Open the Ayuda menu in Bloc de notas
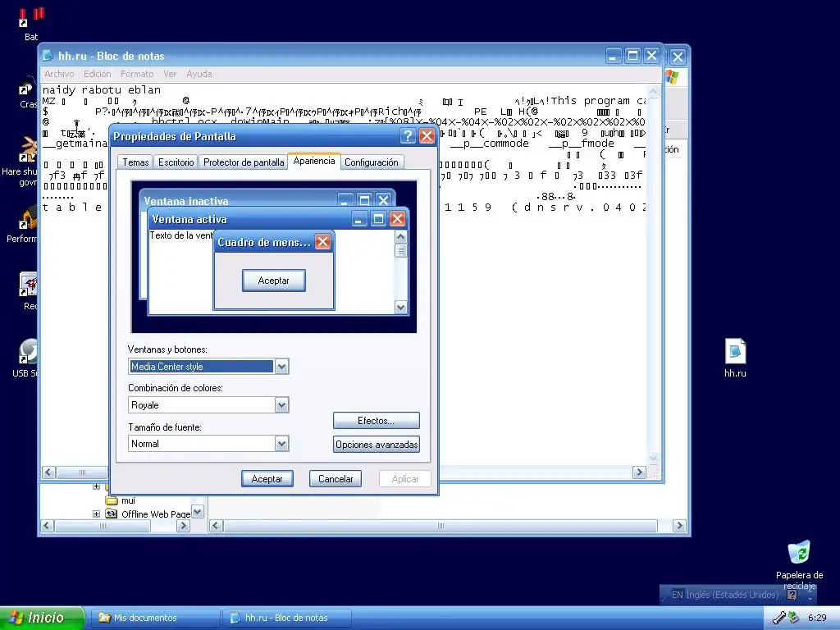Screen dimensions: 840x630 (x=199, y=74)
